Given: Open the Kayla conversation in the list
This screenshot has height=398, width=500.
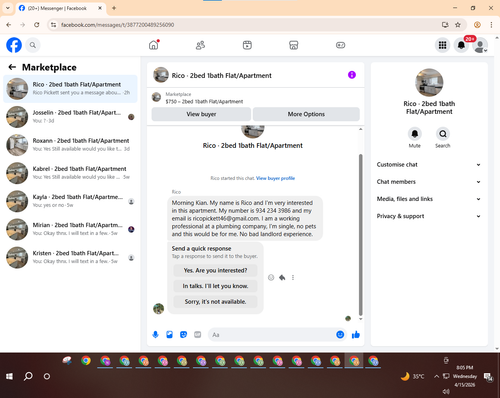Looking at the screenshot, I should (x=70, y=201).
